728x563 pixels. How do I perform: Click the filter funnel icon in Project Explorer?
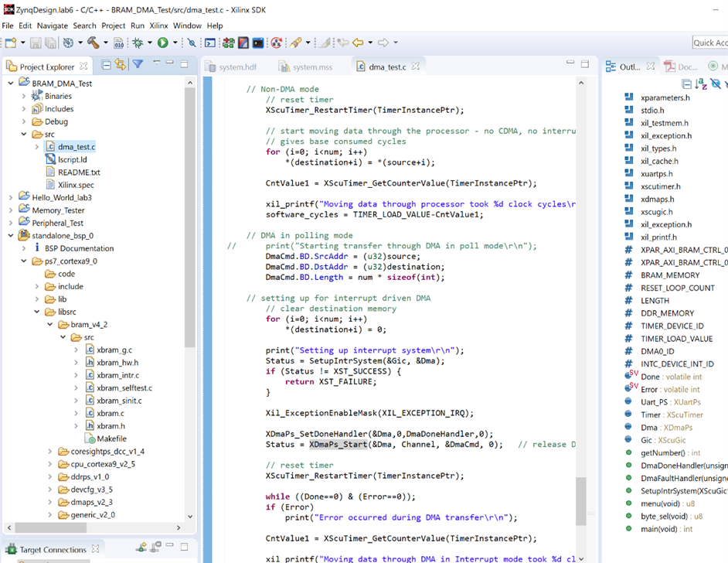[138, 65]
